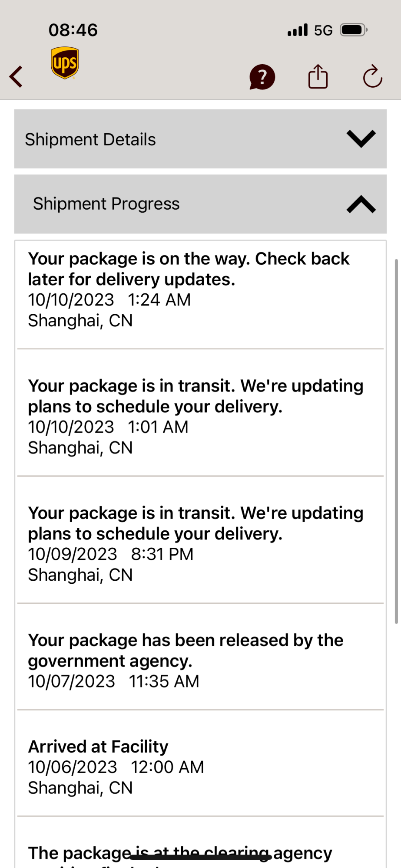This screenshot has height=868, width=401.
Task: Tap the vertical scrollbar on right edge
Action: [396, 441]
